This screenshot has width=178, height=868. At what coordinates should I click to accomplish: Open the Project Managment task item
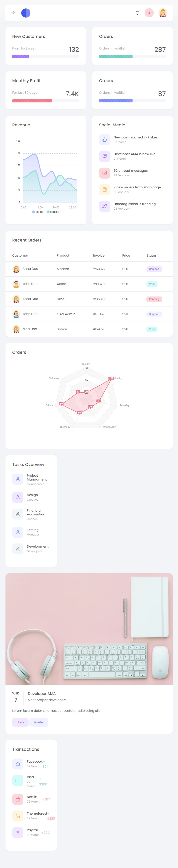tap(37, 478)
